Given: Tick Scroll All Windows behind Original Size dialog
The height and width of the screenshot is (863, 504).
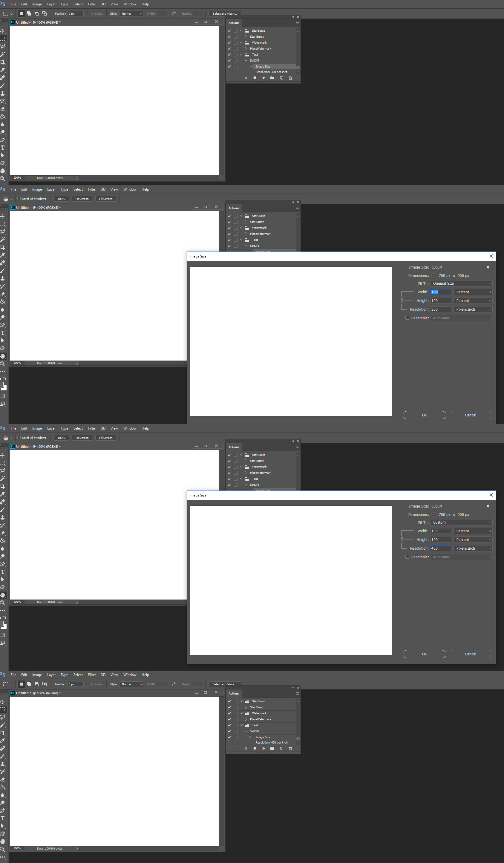Looking at the screenshot, I should tap(19, 199).
